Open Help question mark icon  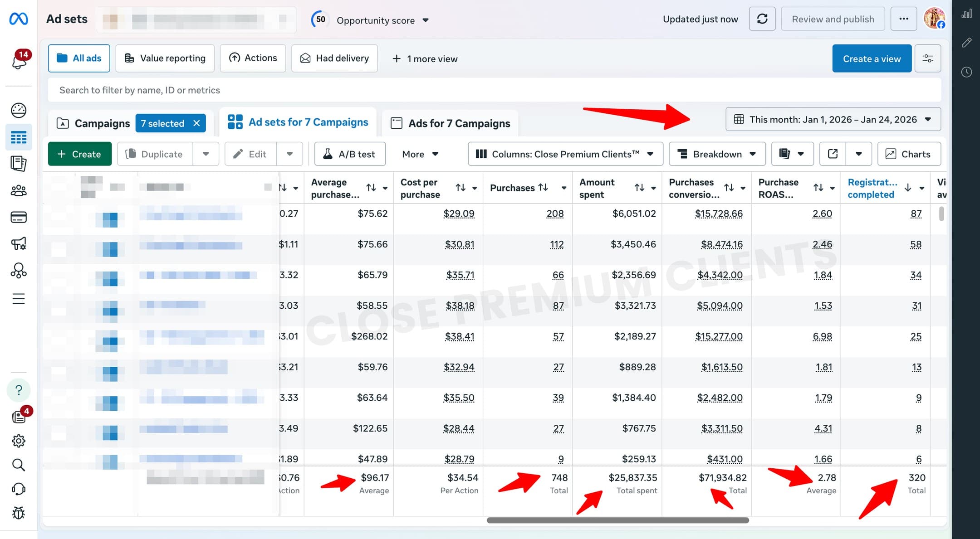click(19, 390)
